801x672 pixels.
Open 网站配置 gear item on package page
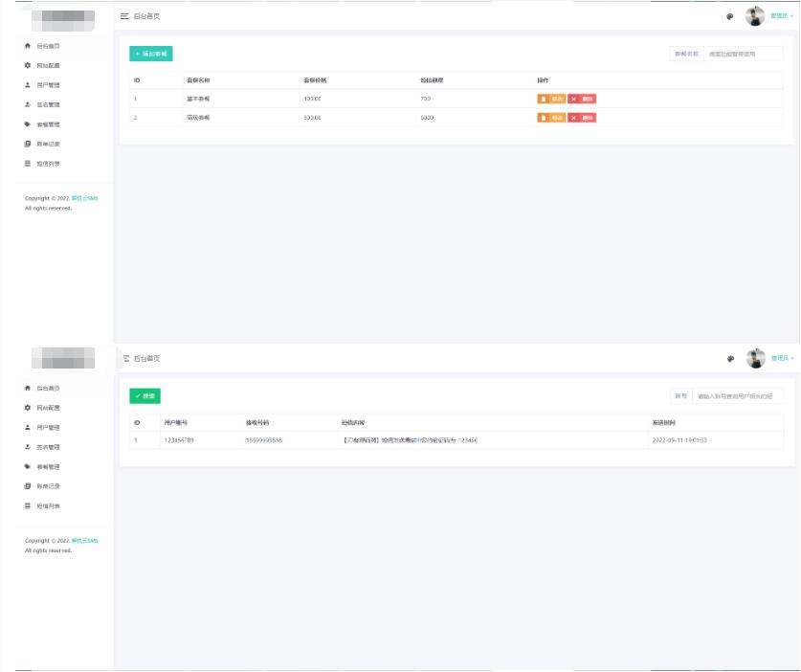point(48,65)
